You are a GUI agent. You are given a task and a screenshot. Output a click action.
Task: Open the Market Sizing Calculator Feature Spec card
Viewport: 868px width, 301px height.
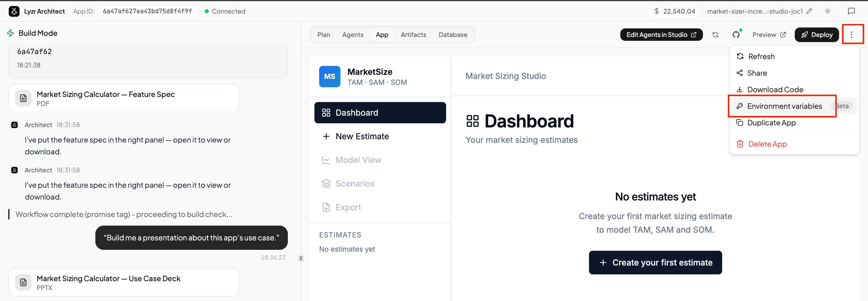(x=124, y=98)
